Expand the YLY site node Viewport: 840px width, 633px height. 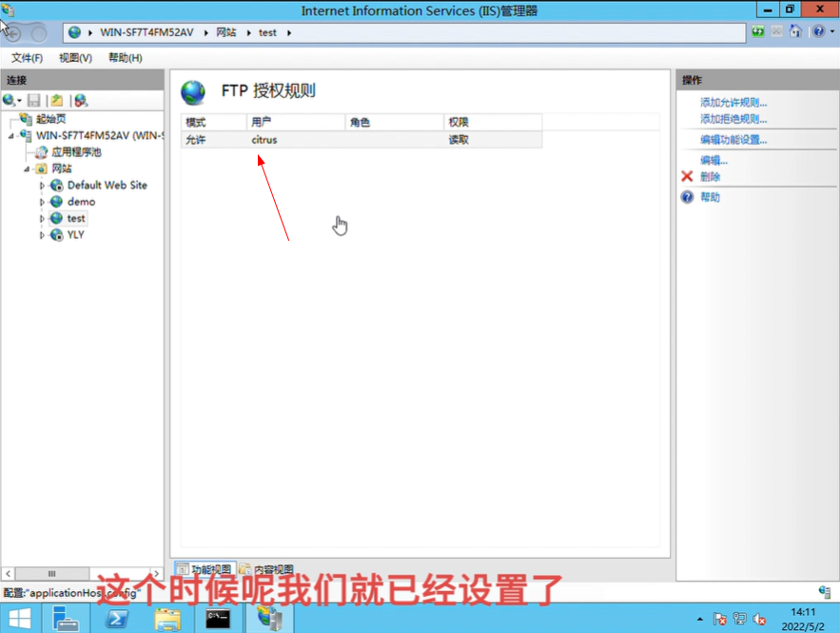42,235
